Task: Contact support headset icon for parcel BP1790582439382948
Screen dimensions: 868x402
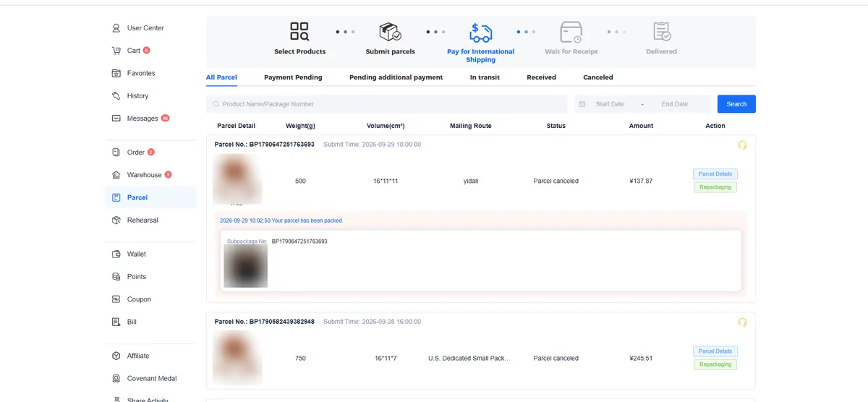Action: [x=742, y=322]
